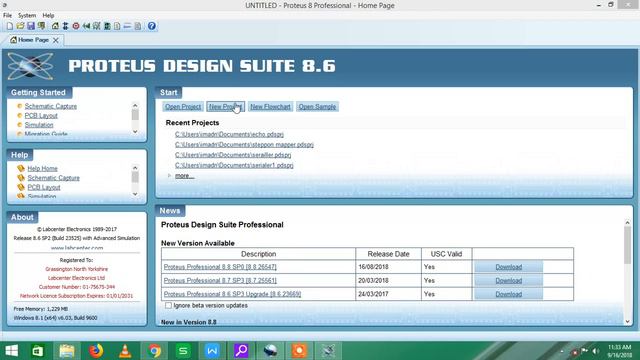Open the Windows Start button
This screenshot has width=640, height=360.
pos(11,351)
